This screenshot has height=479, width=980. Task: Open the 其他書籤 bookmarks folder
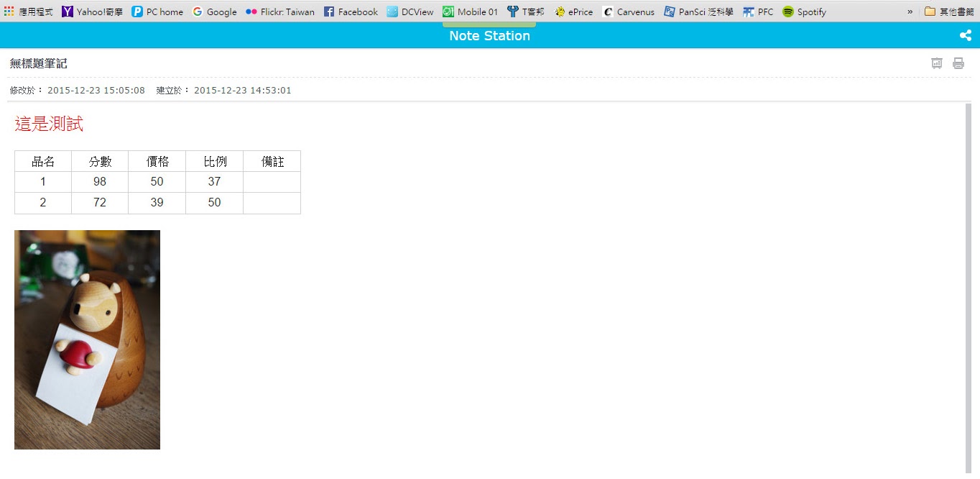949,12
